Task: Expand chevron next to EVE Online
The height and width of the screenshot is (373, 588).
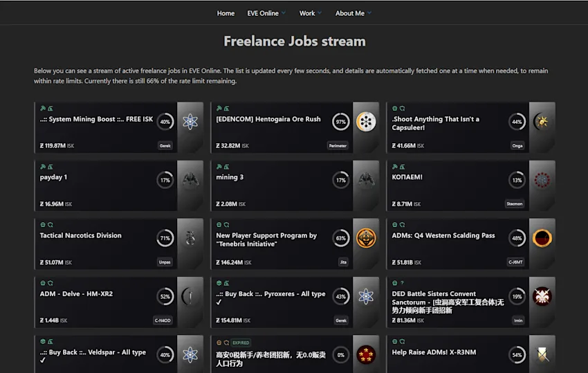Action: pyautogui.click(x=284, y=12)
